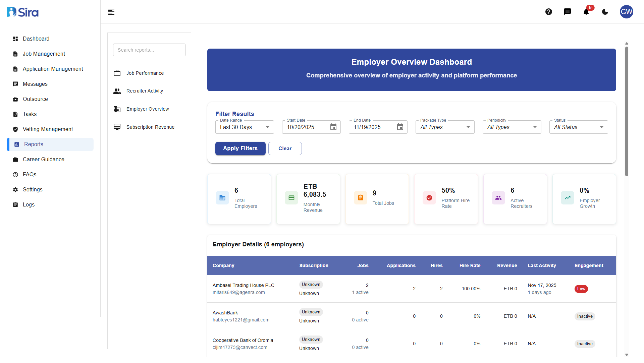The image size is (644, 363).
Task: Select the Recruiter Activity people icon
Action: pyautogui.click(x=117, y=91)
